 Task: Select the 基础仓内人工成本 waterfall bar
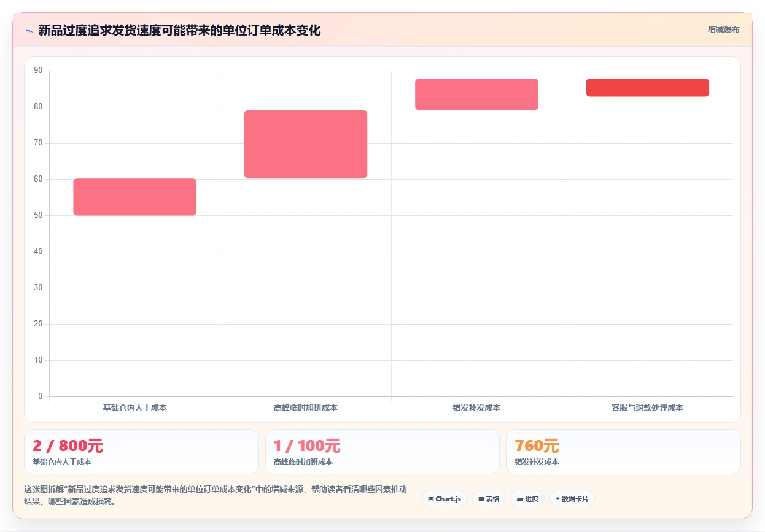(x=135, y=197)
